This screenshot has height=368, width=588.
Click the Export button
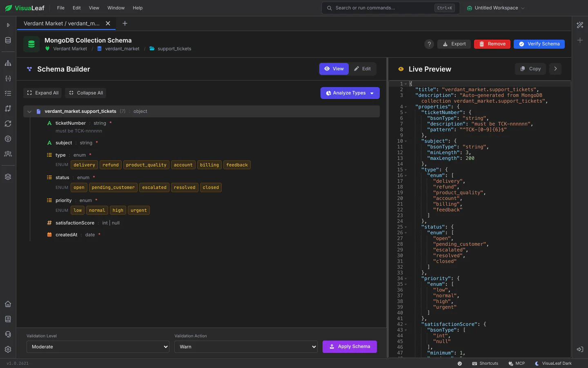pos(454,44)
